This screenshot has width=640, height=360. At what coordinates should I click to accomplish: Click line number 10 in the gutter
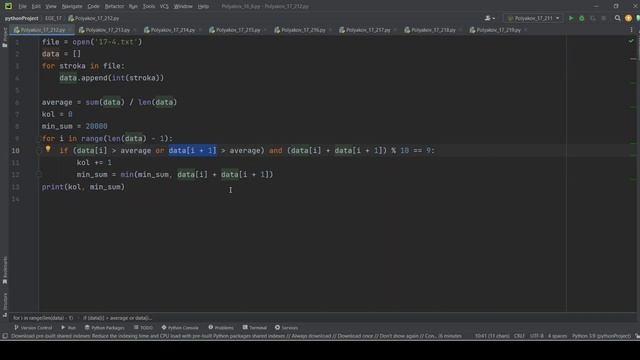15,151
